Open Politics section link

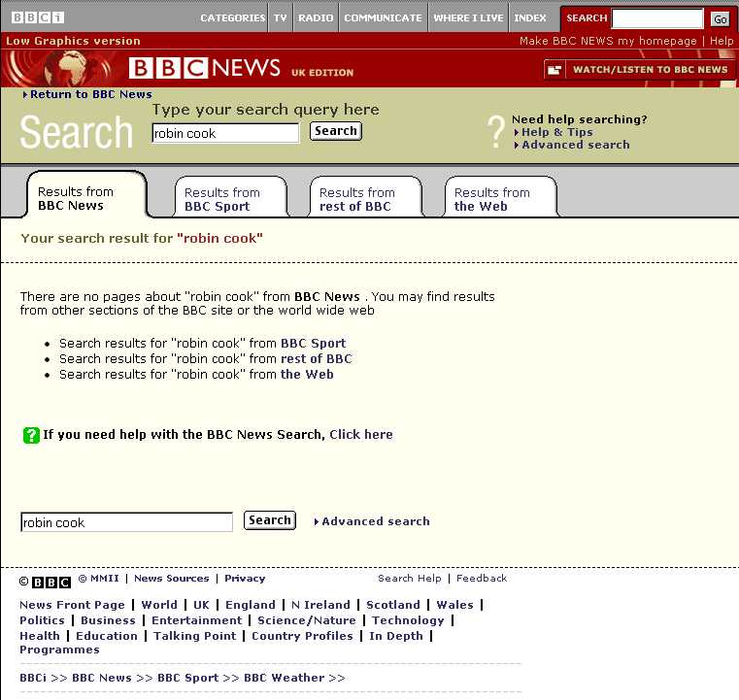pyautogui.click(x=42, y=620)
